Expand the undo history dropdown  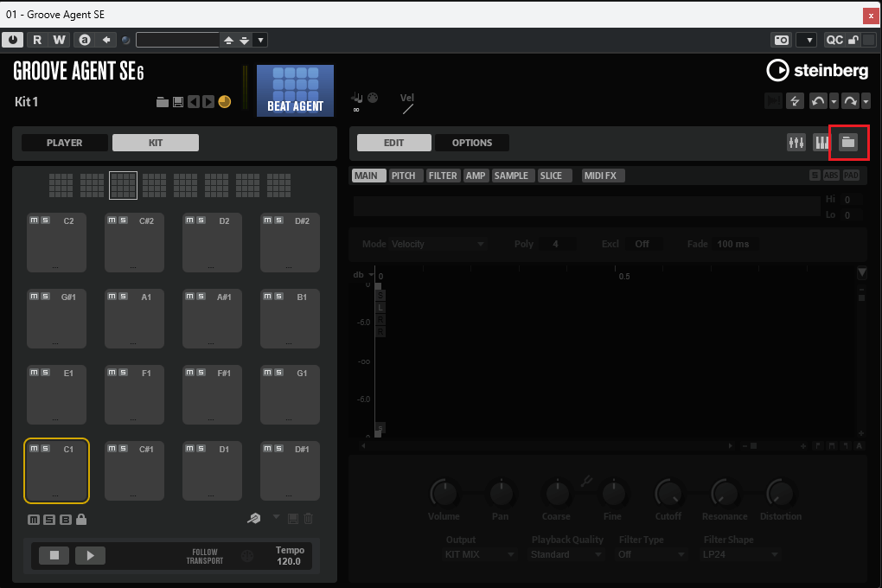(x=834, y=102)
